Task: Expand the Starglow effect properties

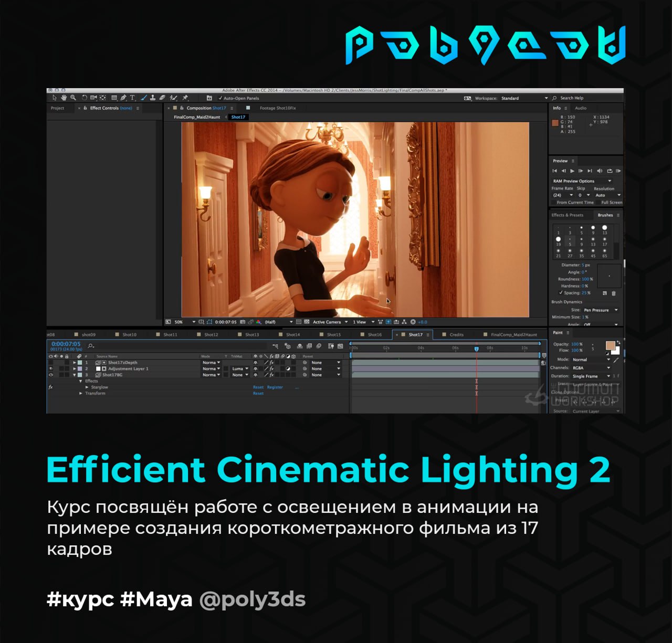Action: coord(87,387)
